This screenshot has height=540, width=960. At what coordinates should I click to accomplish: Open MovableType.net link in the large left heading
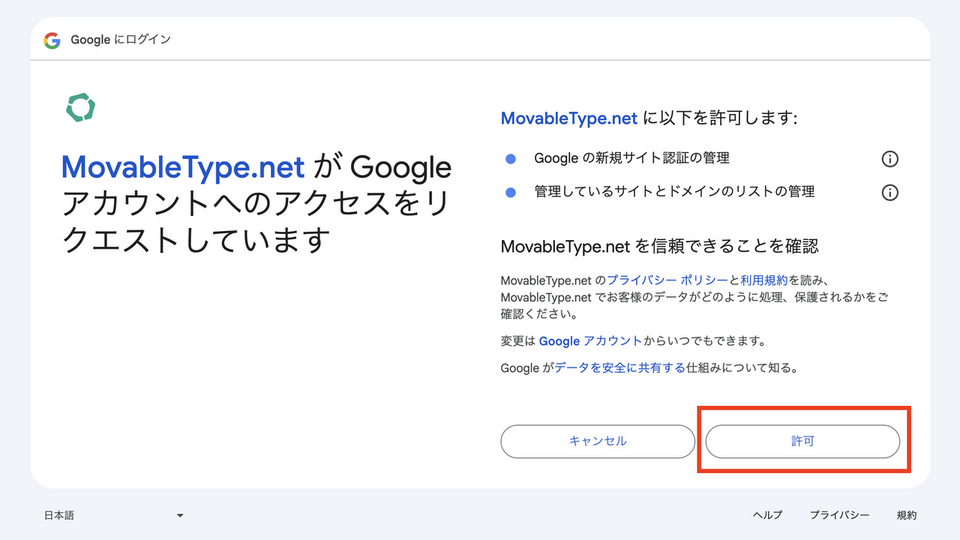point(185,167)
